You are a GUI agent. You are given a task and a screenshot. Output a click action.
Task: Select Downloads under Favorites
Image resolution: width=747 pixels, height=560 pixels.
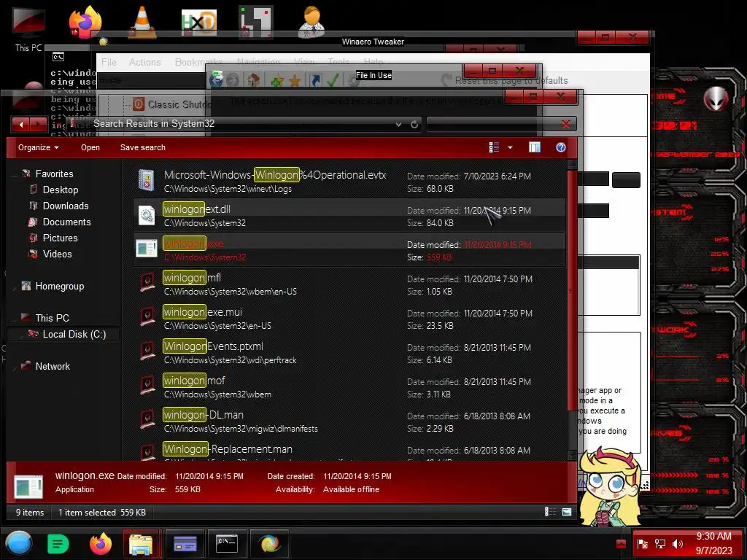[x=65, y=206]
